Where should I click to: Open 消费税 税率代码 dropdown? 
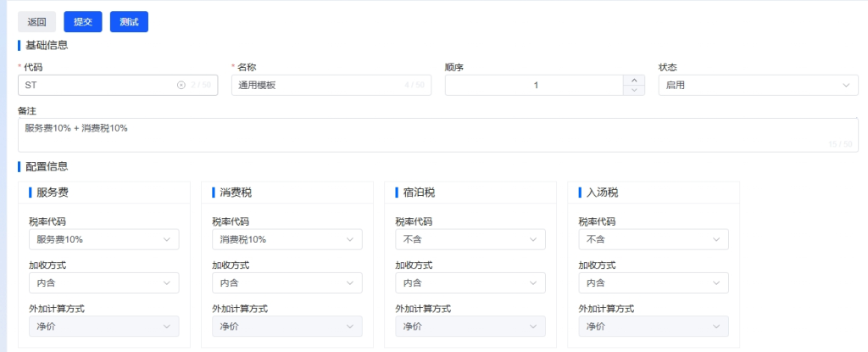(x=287, y=239)
